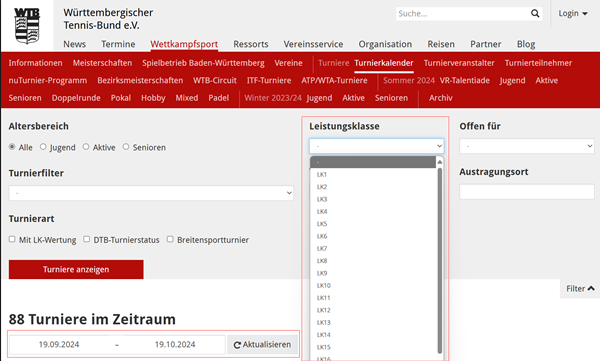Select the Aktive age radio button
The width and height of the screenshot is (600, 361).
coord(86,147)
